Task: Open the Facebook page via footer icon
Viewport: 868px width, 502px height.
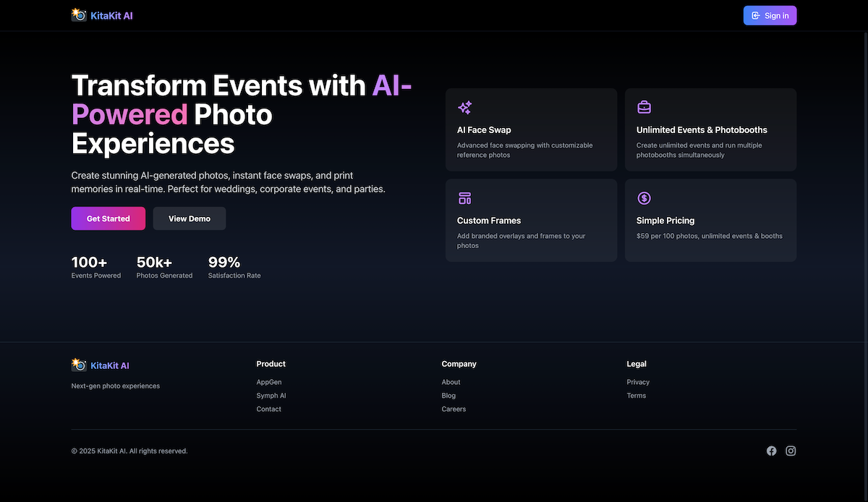Action: click(771, 451)
